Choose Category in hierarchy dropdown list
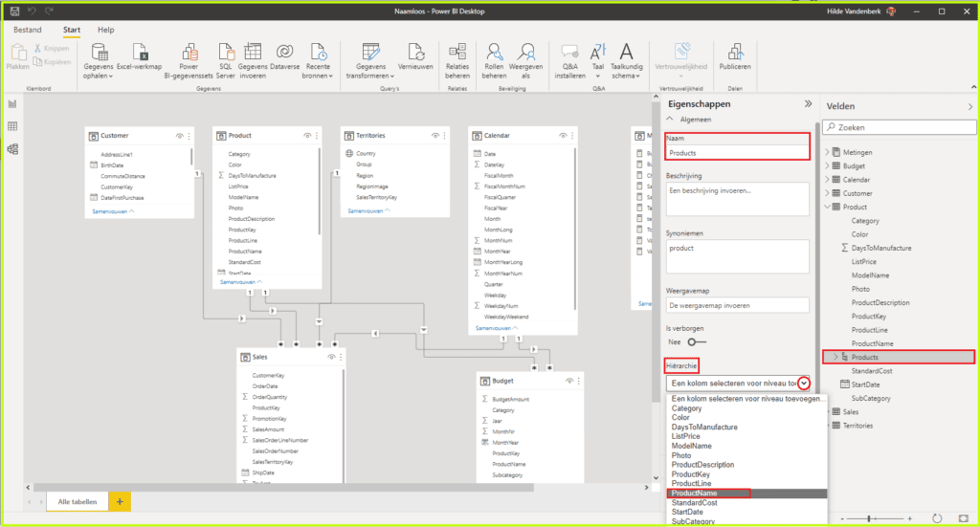This screenshot has width=980, height=527. click(x=746, y=408)
